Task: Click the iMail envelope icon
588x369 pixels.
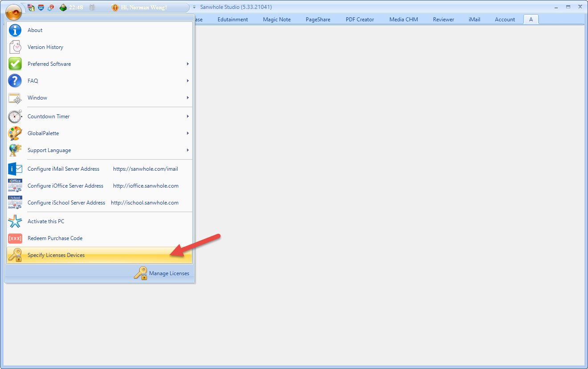Action: (15, 169)
